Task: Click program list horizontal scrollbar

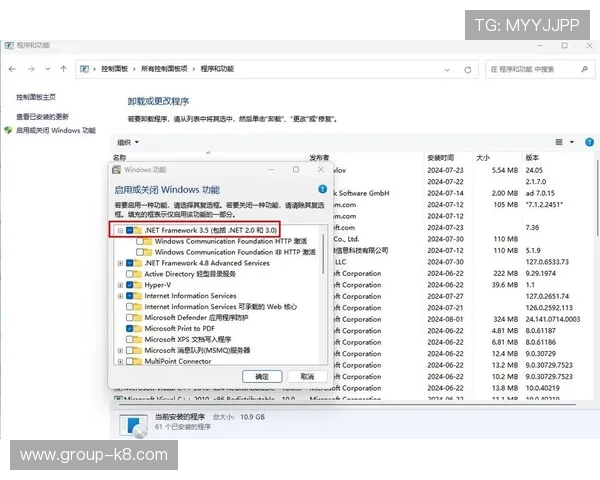Action: [x=346, y=404]
